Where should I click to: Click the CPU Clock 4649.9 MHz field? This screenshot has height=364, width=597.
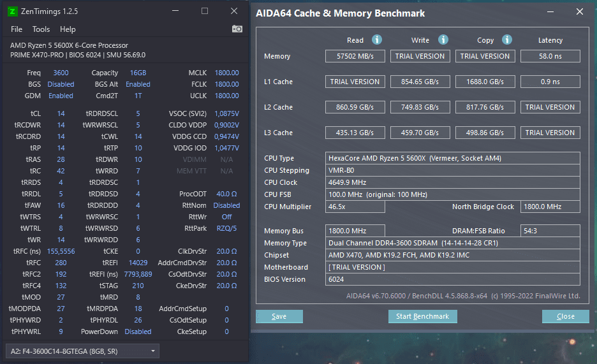[453, 182]
